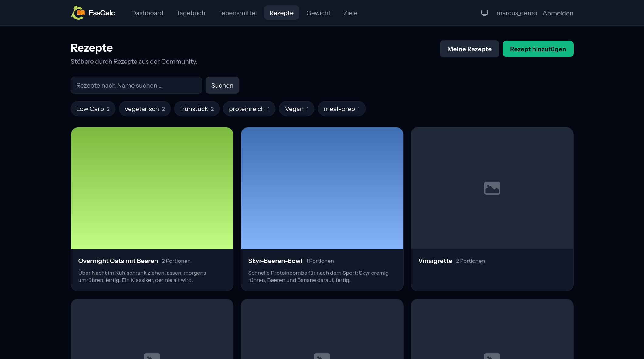This screenshot has height=359, width=644.
Task: Filter by frühstück tag
Action: (x=197, y=109)
